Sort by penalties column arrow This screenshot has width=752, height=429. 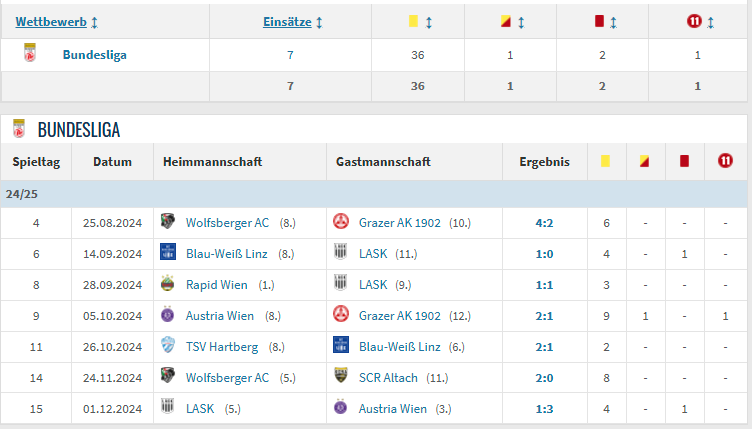711,22
